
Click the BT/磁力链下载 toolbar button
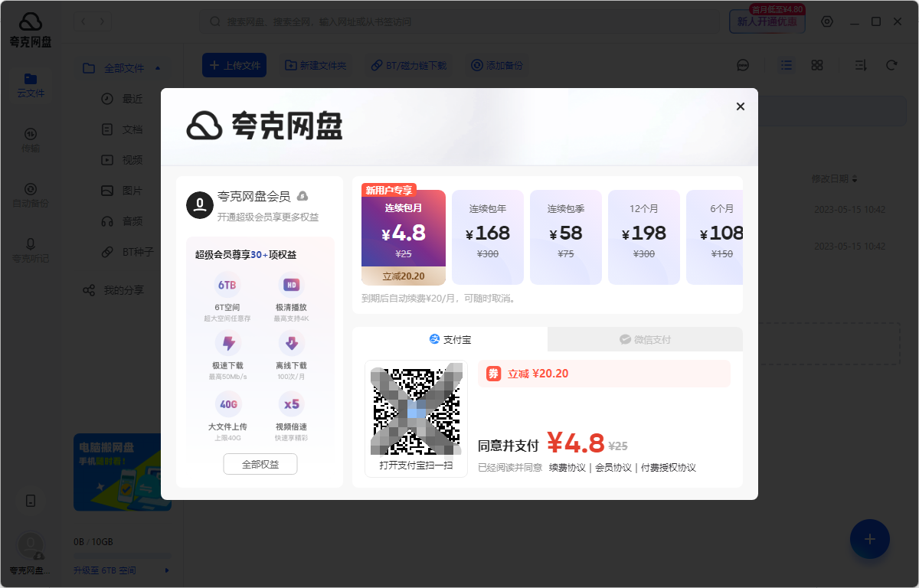tap(409, 65)
